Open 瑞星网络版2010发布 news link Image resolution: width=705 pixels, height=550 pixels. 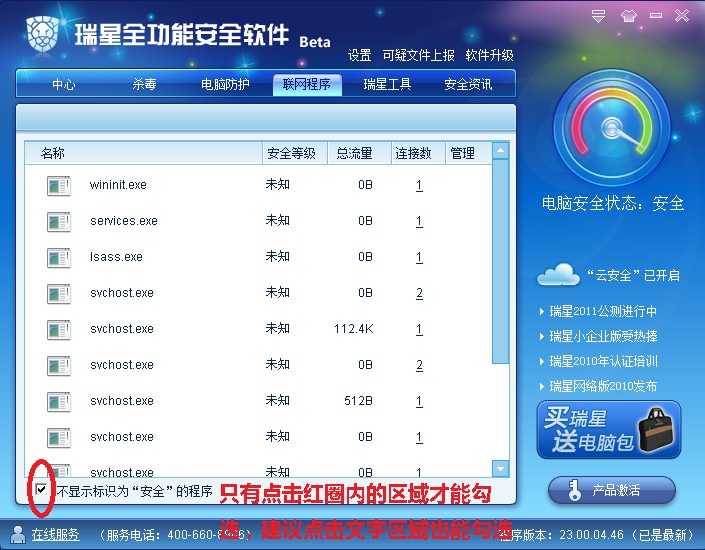point(602,386)
